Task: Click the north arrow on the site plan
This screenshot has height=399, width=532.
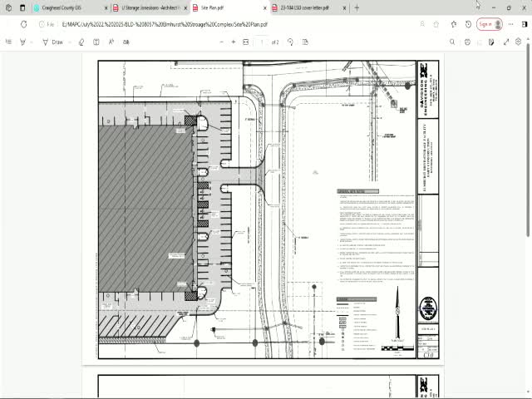Action: [397, 313]
